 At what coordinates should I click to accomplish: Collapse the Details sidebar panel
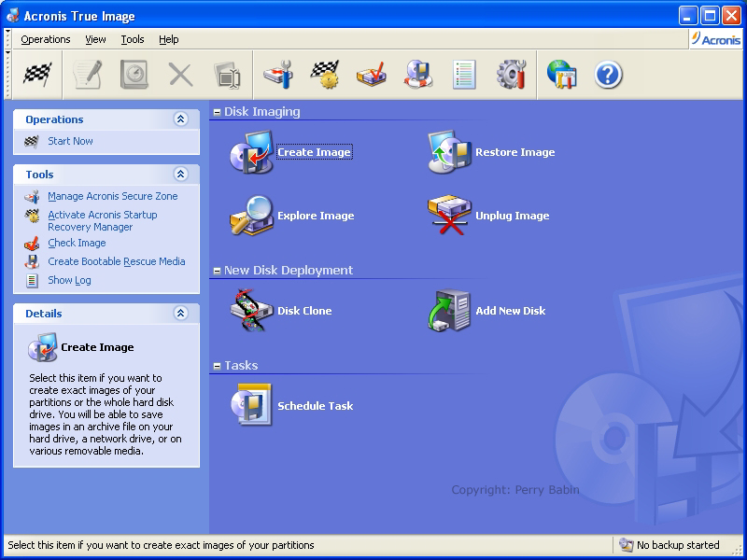tap(180, 314)
